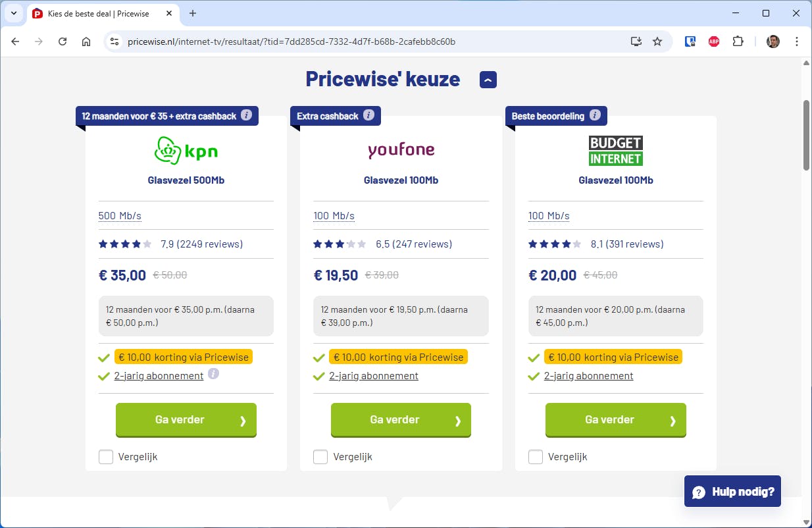Click the 12 maanden voor € 20,00 note
The image size is (812, 528).
pyautogui.click(x=616, y=316)
